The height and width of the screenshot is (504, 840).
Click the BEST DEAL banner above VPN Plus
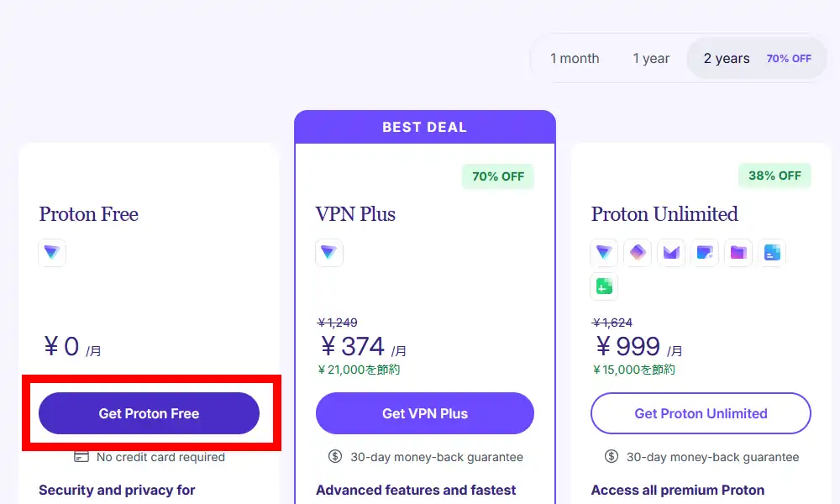[x=424, y=128]
